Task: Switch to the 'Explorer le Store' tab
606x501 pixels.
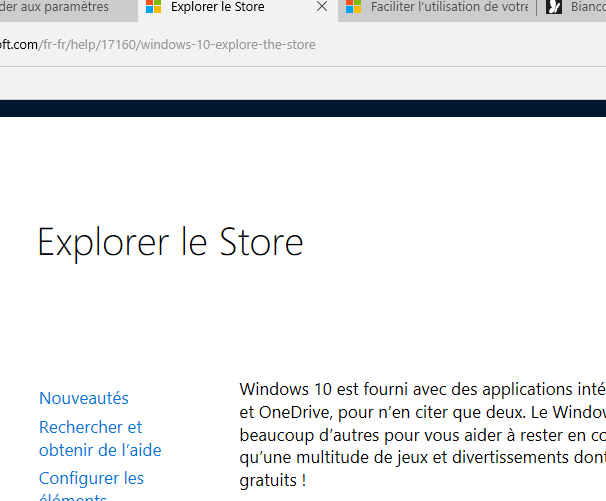Action: (238, 9)
